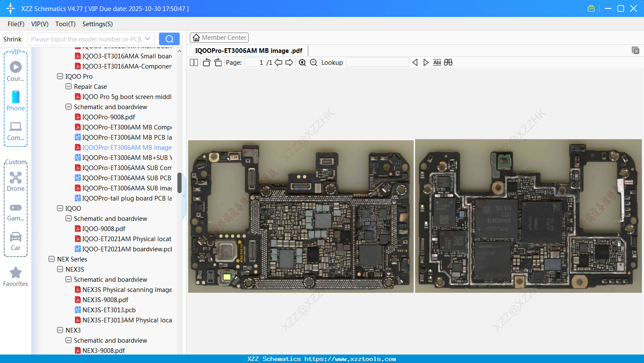
Task: Go to next page arrow
Action: (x=289, y=63)
